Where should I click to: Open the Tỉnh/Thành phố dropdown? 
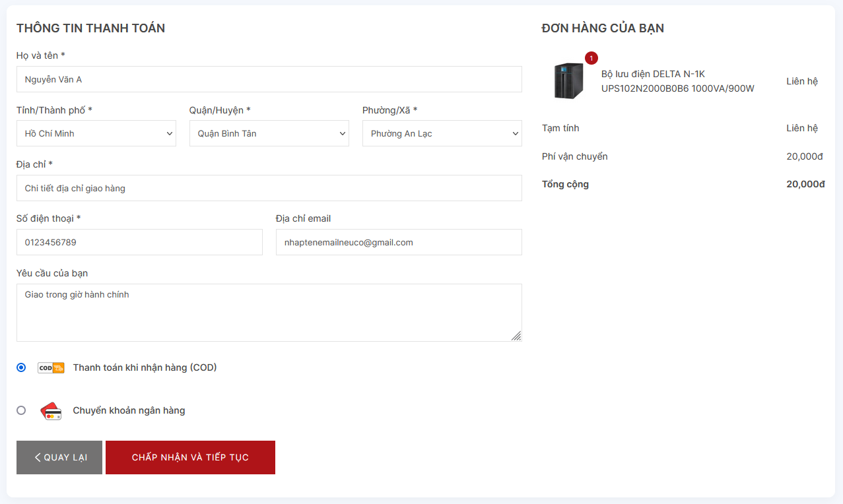coord(96,133)
